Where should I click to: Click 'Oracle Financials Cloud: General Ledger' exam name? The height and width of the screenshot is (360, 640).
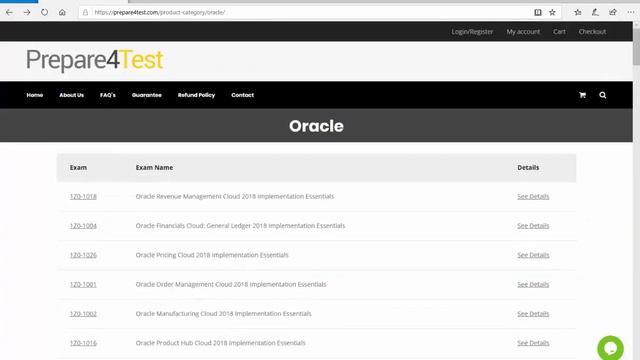click(x=240, y=226)
